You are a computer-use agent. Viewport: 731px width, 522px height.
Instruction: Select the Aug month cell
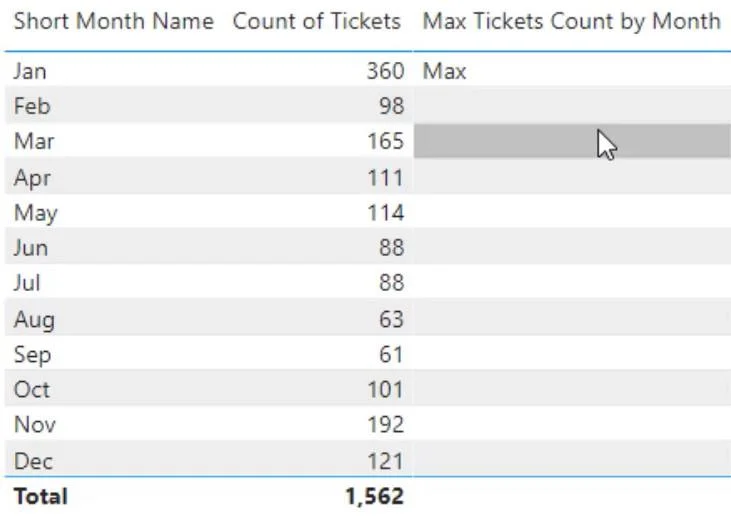(34, 320)
